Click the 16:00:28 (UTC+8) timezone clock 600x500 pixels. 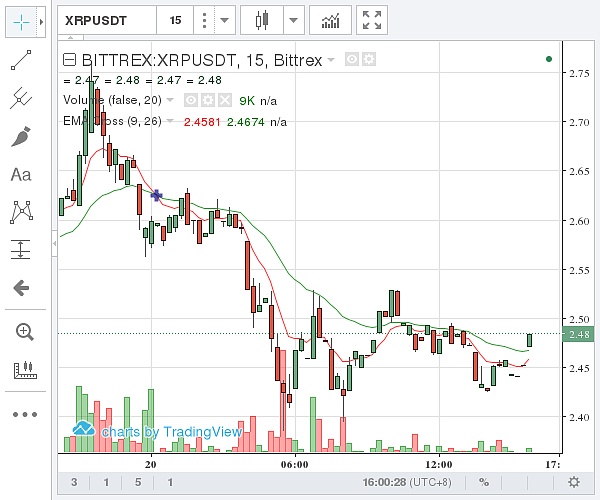[x=407, y=482]
